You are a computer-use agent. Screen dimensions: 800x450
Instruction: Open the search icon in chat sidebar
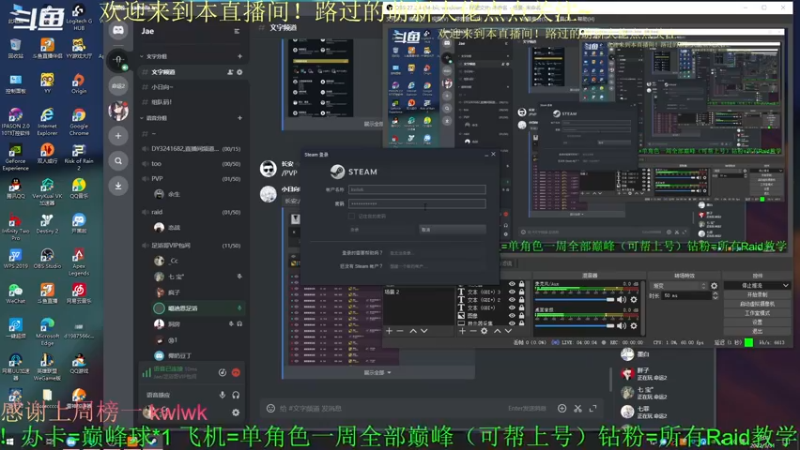118,161
